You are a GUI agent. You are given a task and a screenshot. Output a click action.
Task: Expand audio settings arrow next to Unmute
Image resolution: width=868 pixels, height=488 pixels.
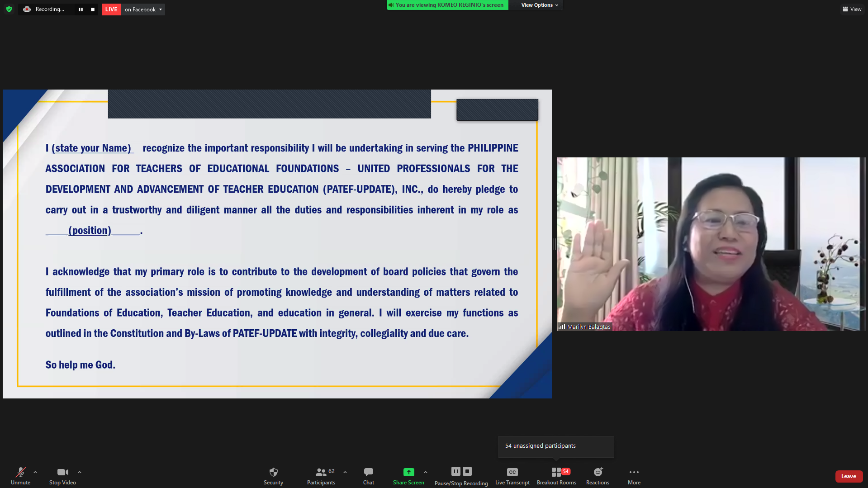click(x=35, y=472)
